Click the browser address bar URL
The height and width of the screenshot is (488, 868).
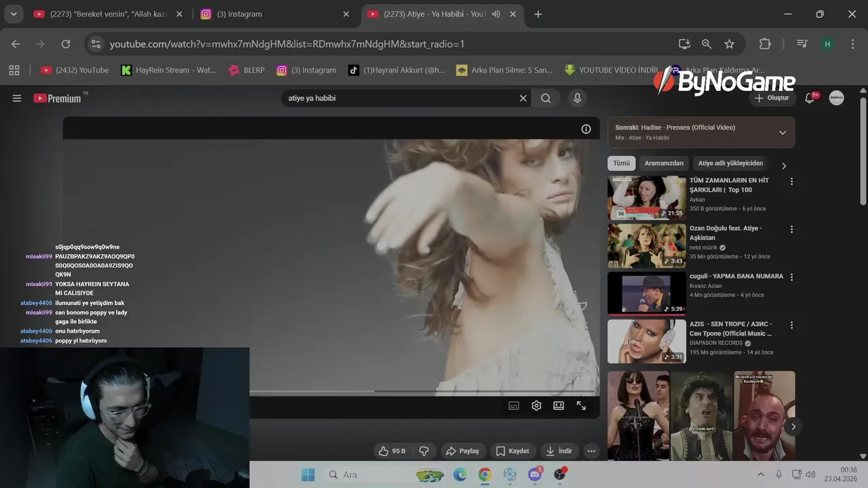click(x=287, y=44)
